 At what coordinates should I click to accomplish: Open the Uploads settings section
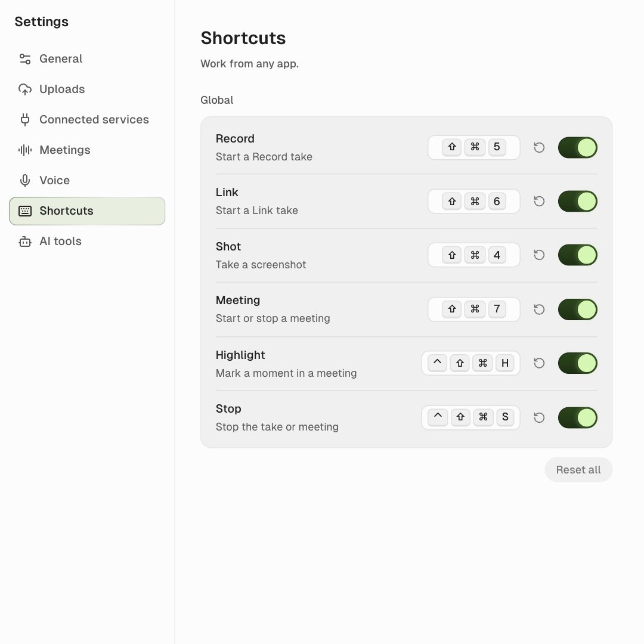click(87, 89)
